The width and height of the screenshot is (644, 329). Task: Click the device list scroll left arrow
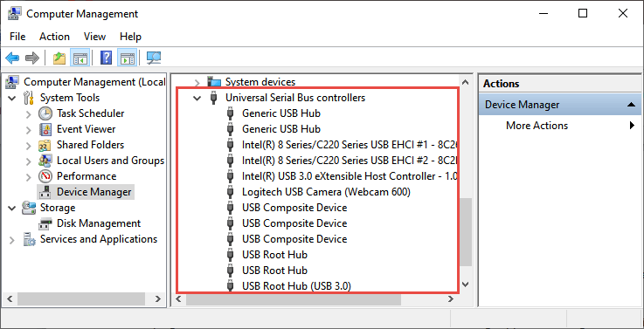pos(179,299)
